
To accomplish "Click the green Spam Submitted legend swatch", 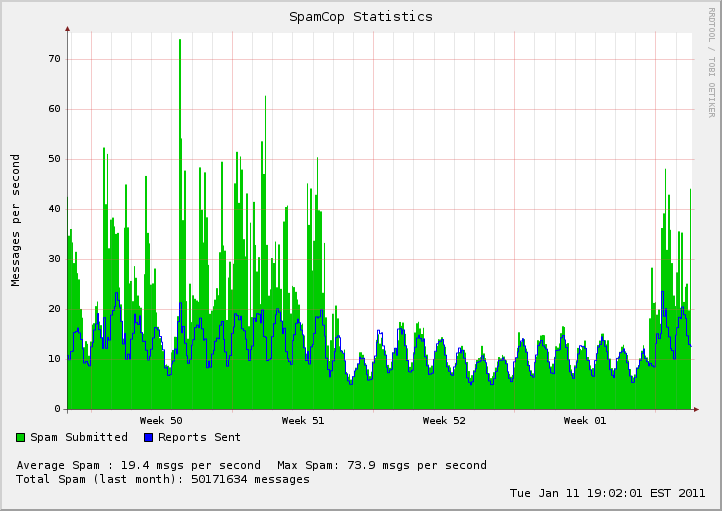I will point(21,438).
